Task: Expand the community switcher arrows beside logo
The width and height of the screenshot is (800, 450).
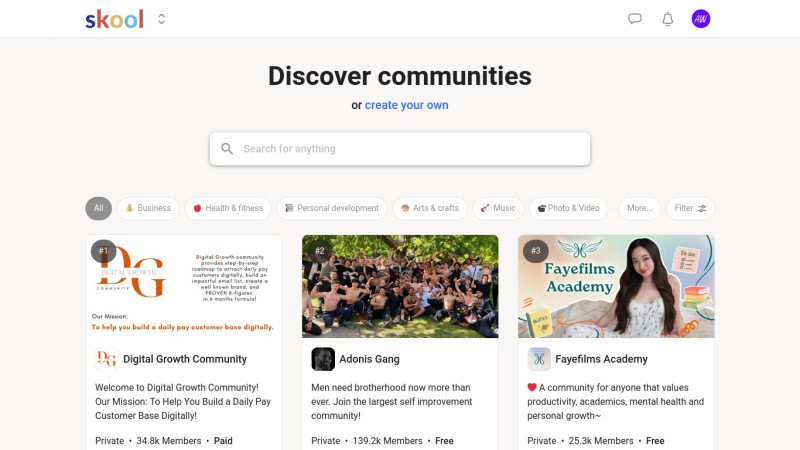Action: pos(162,19)
